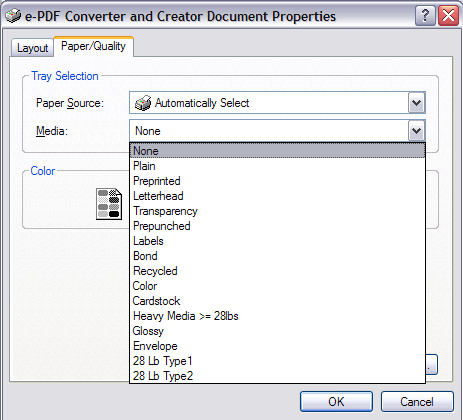Click the grayscale color sample document icon

point(109,204)
